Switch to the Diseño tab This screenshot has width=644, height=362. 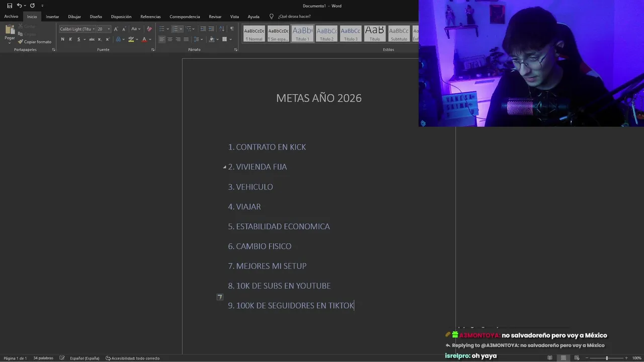[96, 17]
